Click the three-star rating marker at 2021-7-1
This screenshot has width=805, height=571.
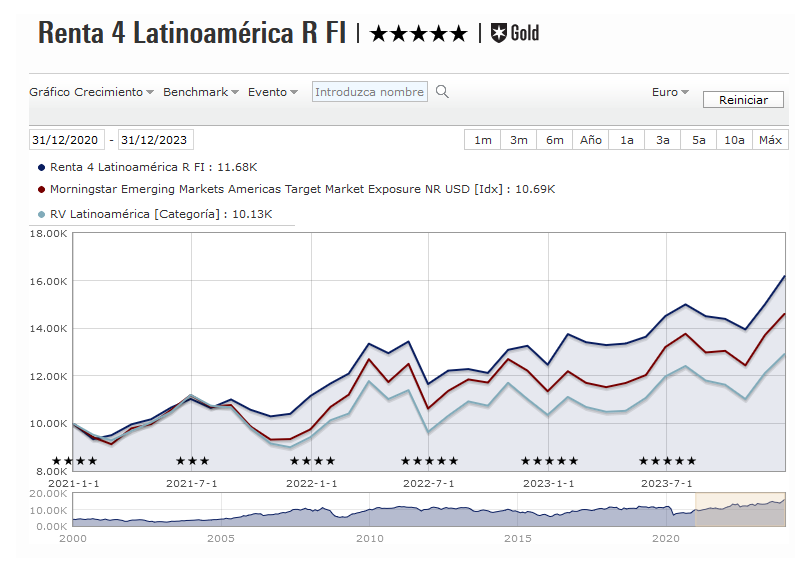[192, 461]
